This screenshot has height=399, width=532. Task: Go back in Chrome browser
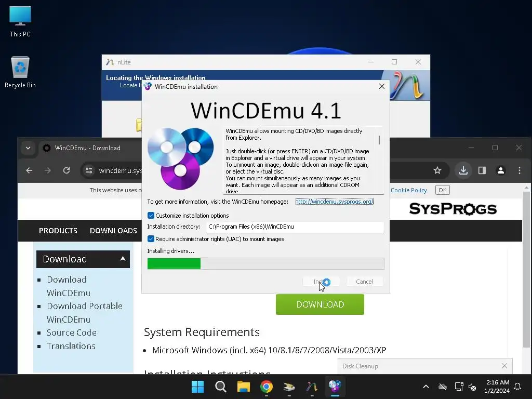(29, 170)
